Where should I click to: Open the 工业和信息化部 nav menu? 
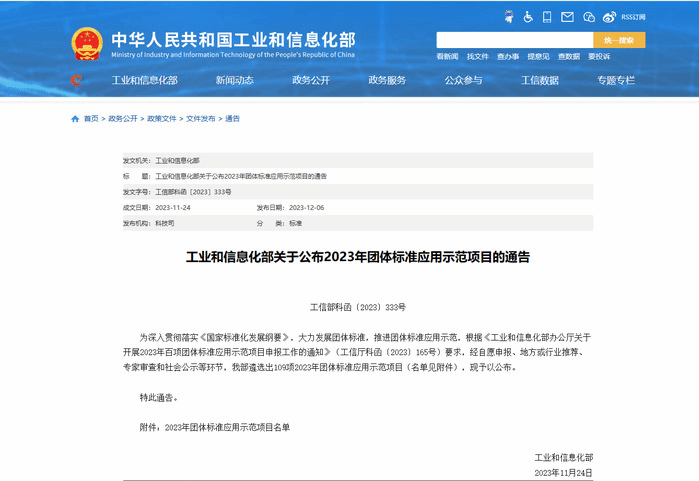pos(144,80)
